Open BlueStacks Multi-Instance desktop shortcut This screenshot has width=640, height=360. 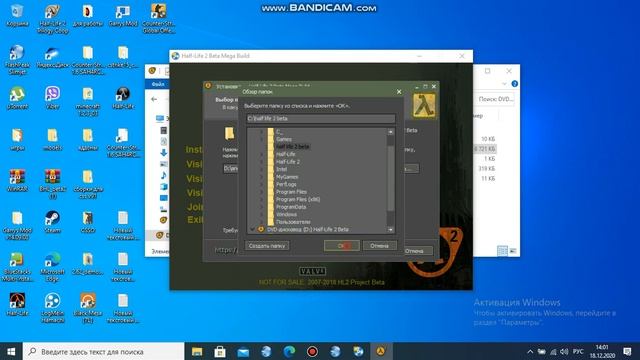(x=17, y=267)
